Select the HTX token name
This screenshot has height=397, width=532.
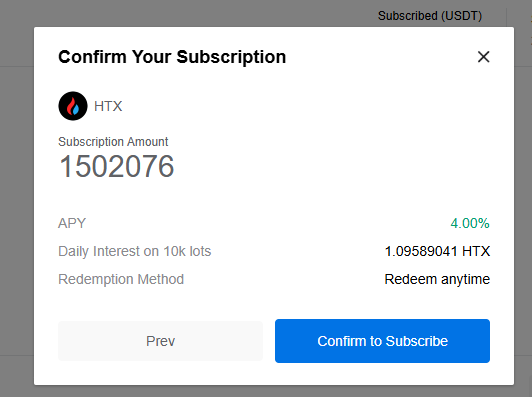(108, 106)
